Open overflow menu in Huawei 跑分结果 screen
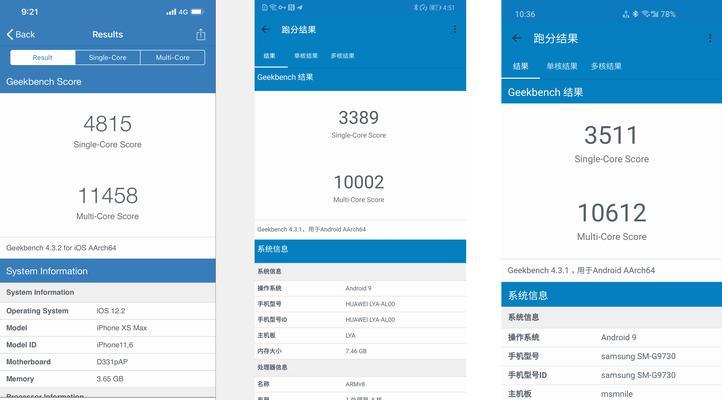Screen dimensions: 722x400 454,29
